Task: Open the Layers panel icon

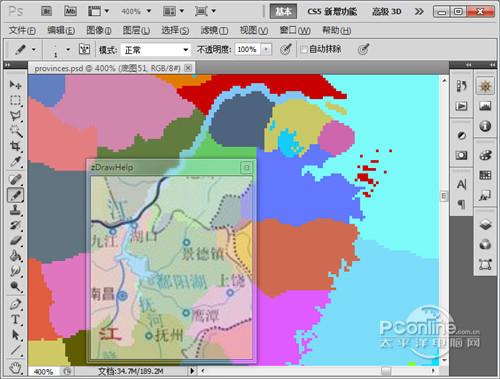Action: [x=485, y=224]
